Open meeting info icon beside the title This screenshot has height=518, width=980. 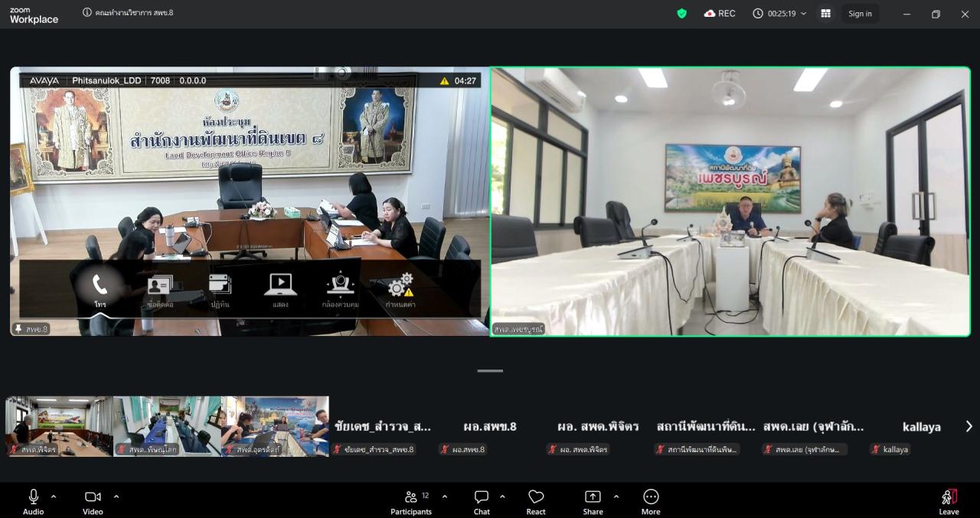[x=87, y=13]
